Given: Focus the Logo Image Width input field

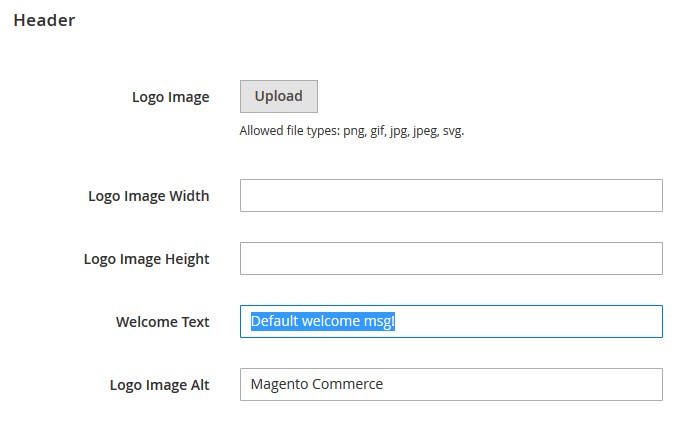Looking at the screenshot, I should tap(451, 195).
